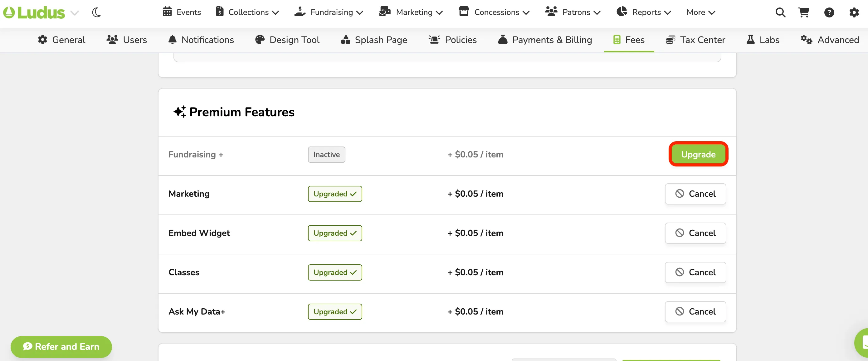Open search with the magnifier icon

pyautogui.click(x=780, y=12)
